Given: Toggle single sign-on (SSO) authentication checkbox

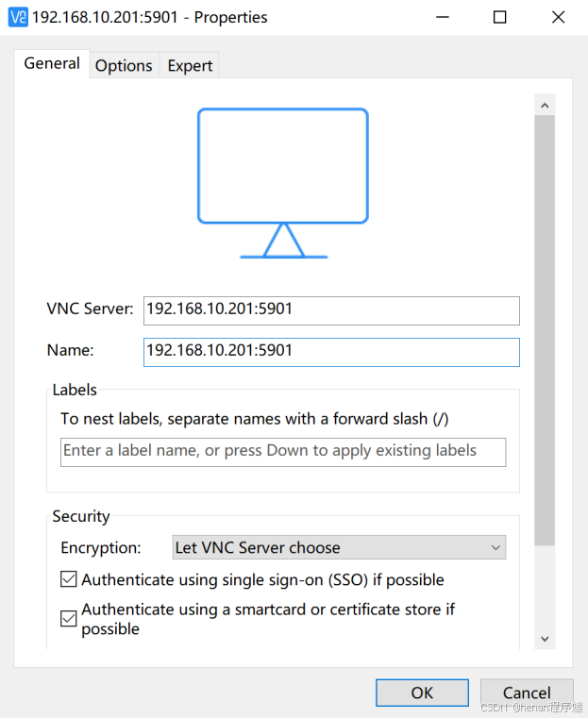Looking at the screenshot, I should click(x=69, y=579).
